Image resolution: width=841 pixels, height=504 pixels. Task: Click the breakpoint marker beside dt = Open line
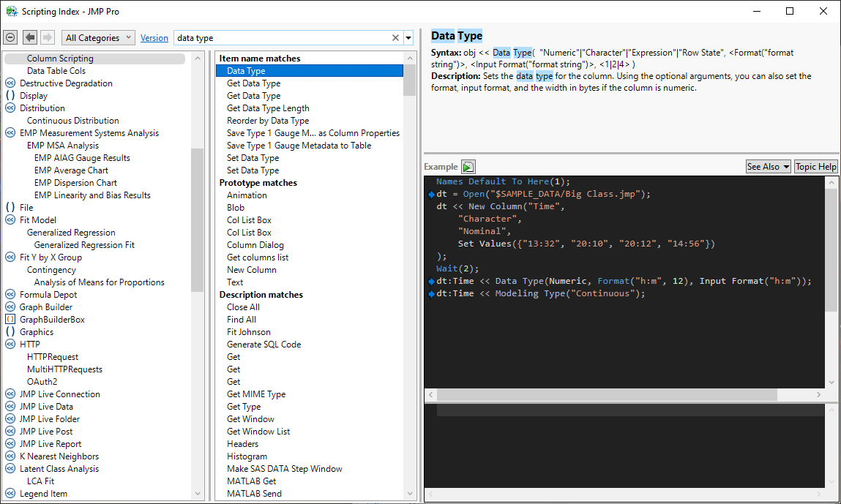431,195
